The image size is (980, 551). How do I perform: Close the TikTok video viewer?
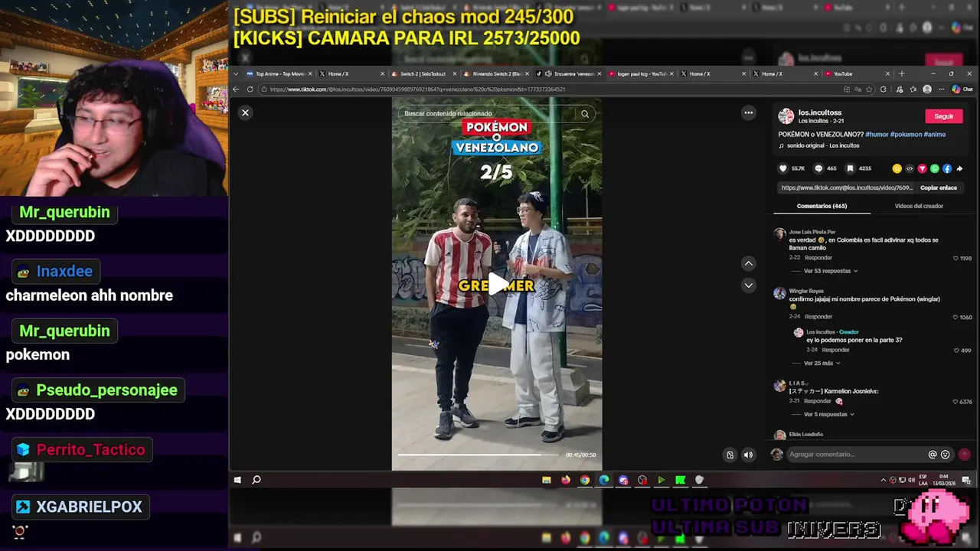coord(245,112)
